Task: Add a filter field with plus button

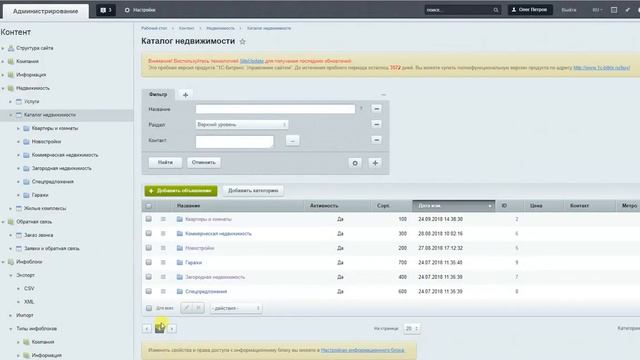Action: click(375, 163)
